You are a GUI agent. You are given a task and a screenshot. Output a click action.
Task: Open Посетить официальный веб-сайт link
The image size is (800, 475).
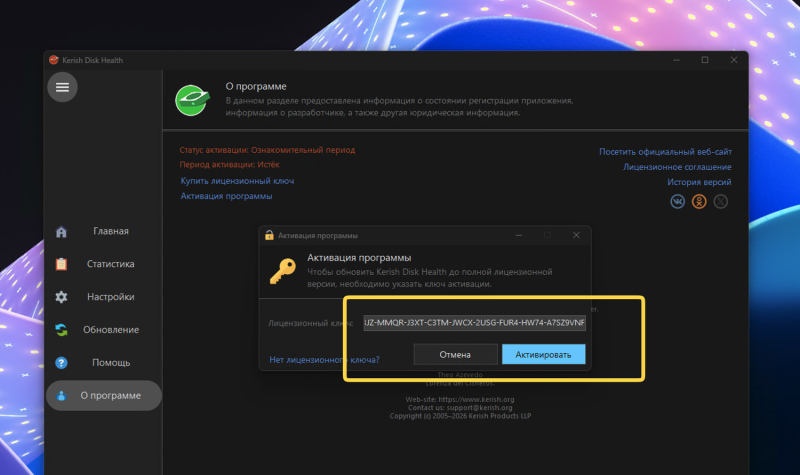665,152
